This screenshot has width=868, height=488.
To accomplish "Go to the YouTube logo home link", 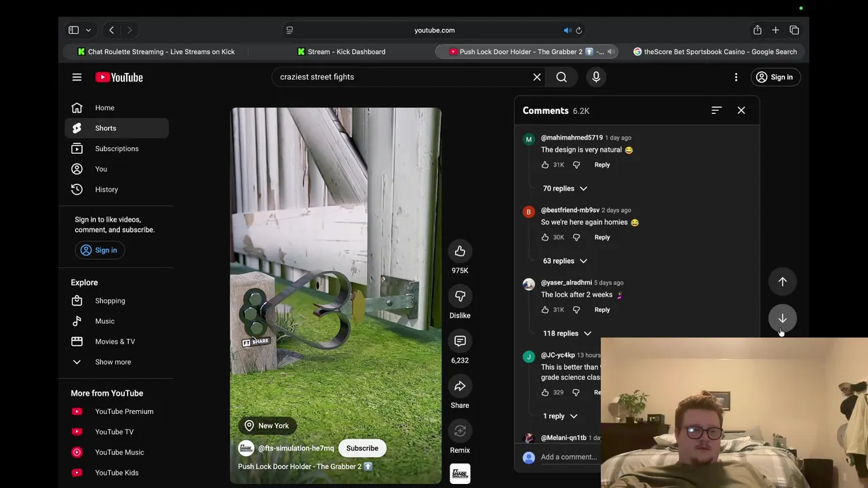I will pyautogui.click(x=119, y=77).
